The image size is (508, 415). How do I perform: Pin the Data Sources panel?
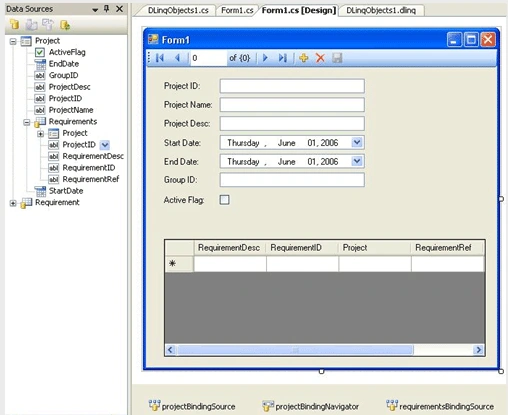[x=107, y=9]
